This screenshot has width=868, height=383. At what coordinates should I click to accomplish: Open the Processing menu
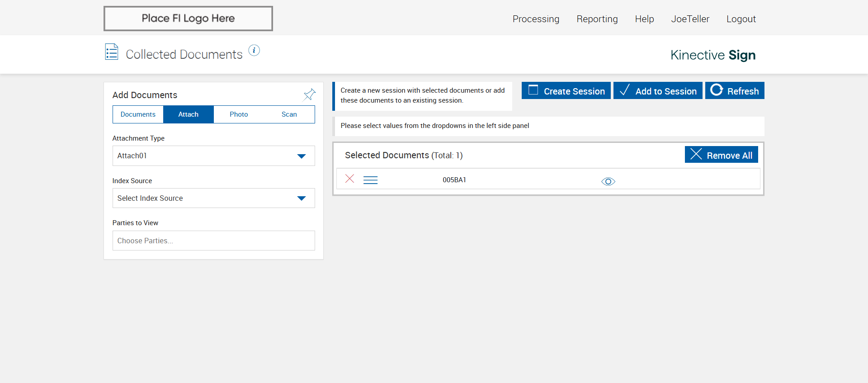coord(536,19)
